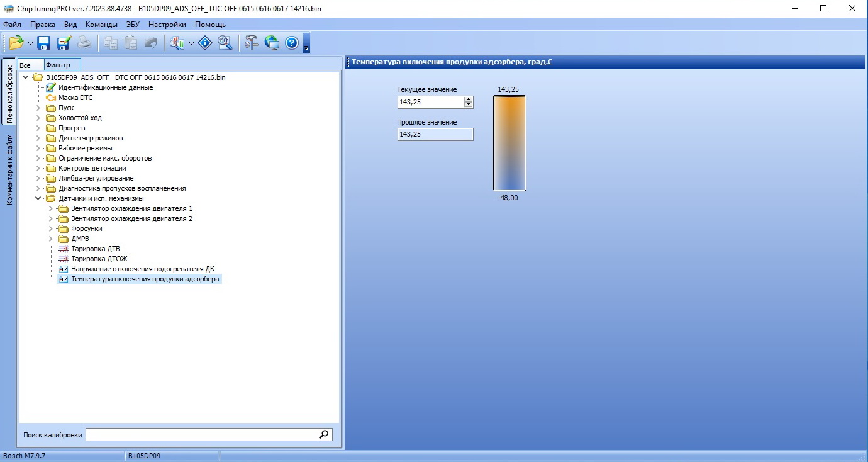Click the binary search magnifier icon
The height and width of the screenshot is (462, 868).
[225, 43]
